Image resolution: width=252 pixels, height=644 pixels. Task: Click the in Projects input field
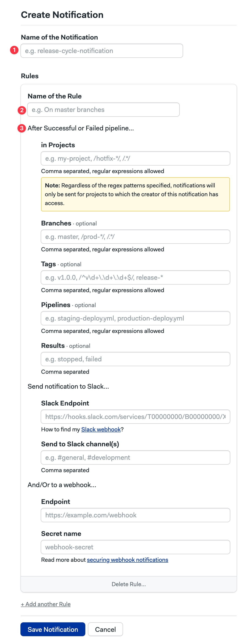135,158
